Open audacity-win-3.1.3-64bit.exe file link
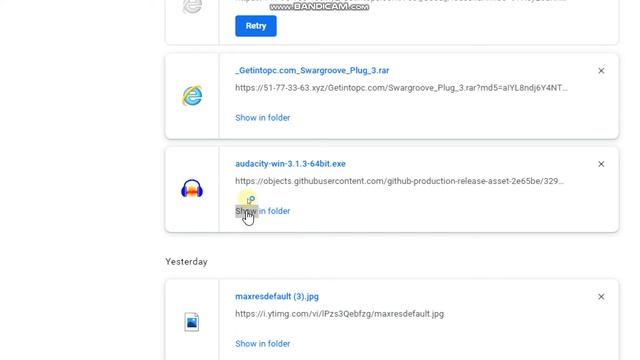Viewport: 640px width, 360px height. pos(290,164)
